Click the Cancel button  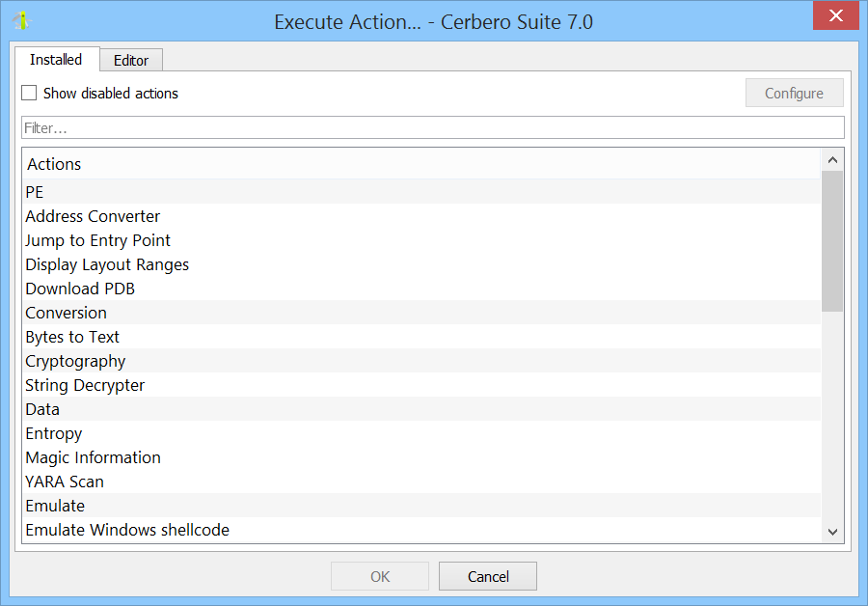click(488, 576)
